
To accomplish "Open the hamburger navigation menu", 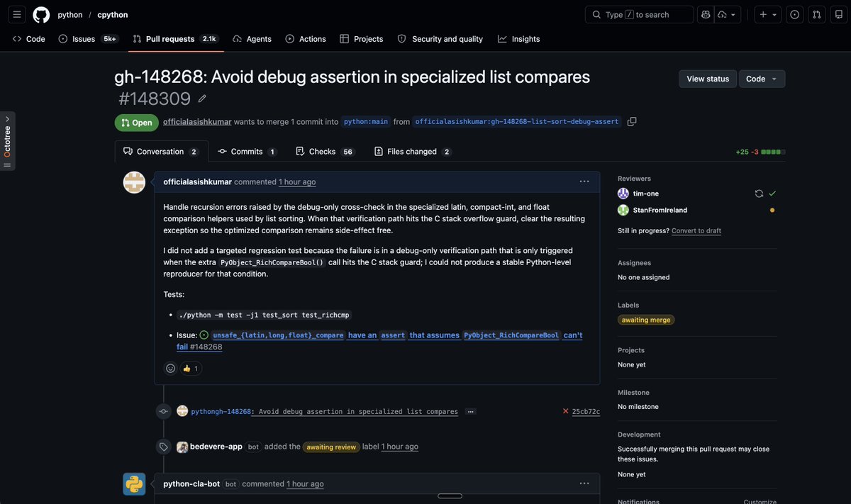I will click(x=18, y=14).
